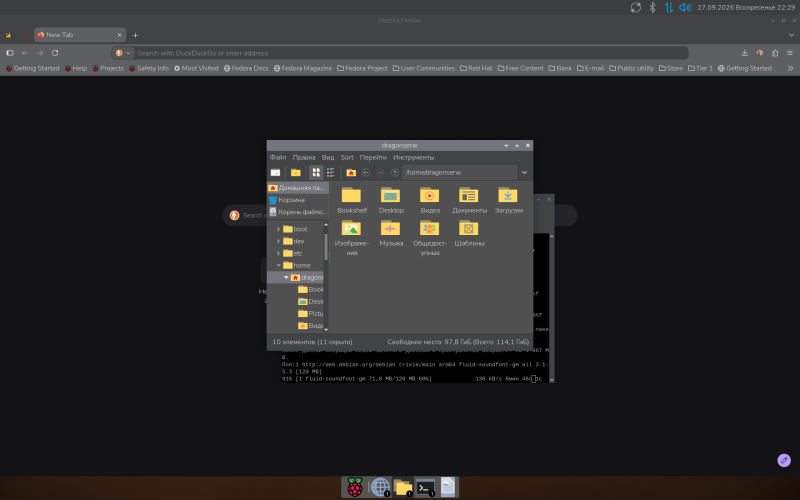Collapse the dragonserw node in tree
The height and width of the screenshot is (500, 800).
[x=286, y=278]
